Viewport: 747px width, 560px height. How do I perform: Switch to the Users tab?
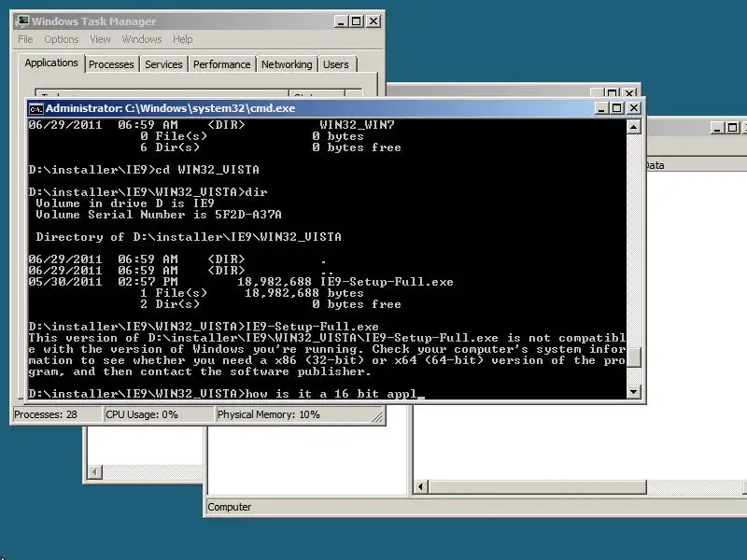336,64
